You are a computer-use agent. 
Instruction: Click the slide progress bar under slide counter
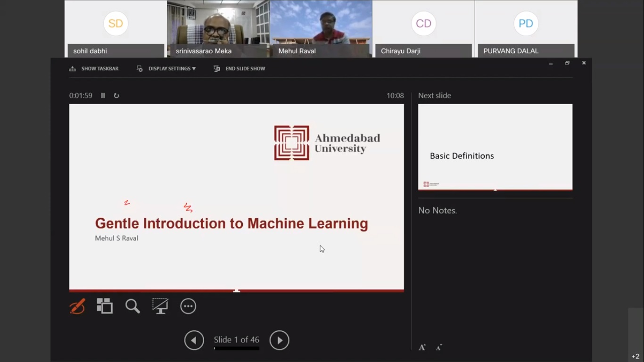tap(237, 349)
